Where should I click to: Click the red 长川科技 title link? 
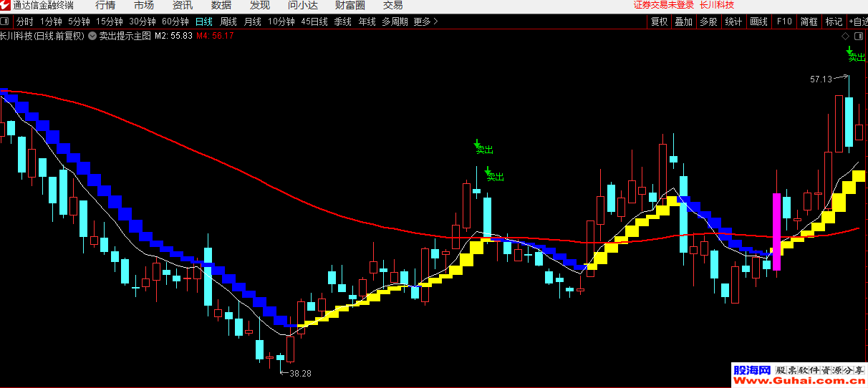pyautogui.click(x=717, y=5)
